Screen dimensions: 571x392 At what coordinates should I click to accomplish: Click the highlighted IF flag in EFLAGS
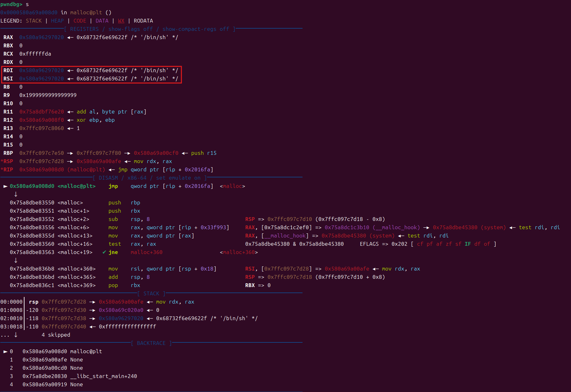click(x=468, y=244)
